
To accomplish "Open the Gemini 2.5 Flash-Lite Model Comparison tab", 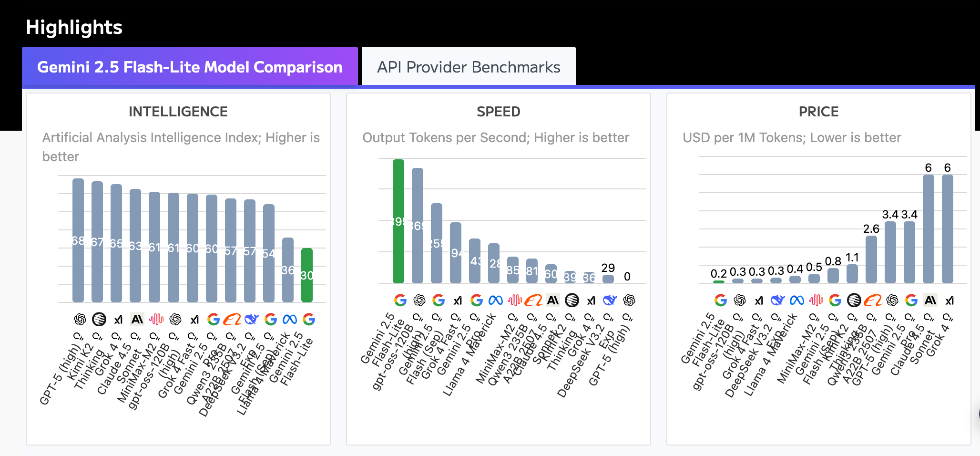I will (x=190, y=67).
